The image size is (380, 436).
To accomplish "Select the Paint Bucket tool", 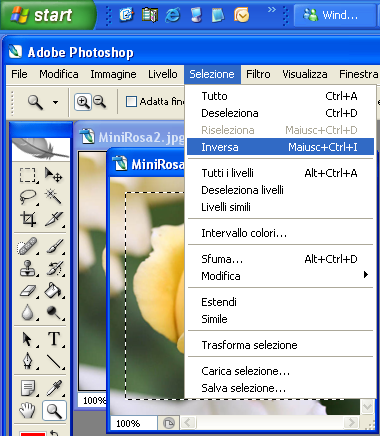I will click(53, 290).
